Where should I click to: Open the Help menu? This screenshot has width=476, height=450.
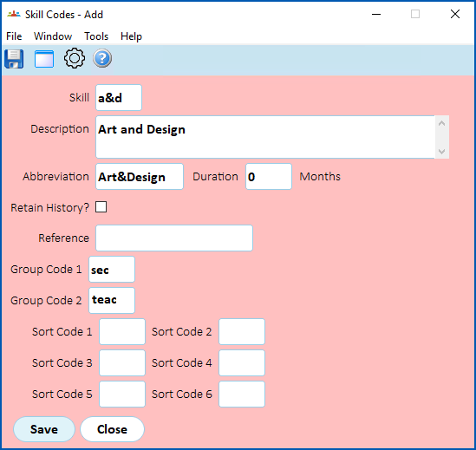(131, 36)
